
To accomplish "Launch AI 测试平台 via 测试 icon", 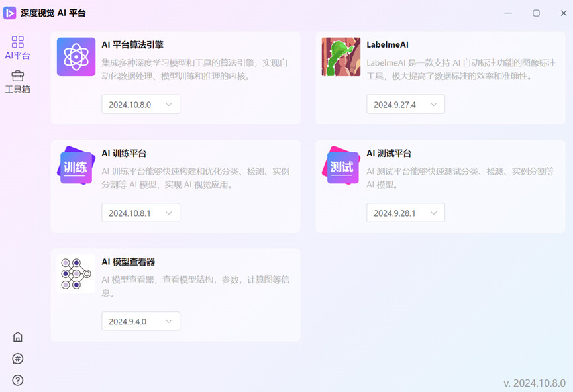I will pos(341,166).
